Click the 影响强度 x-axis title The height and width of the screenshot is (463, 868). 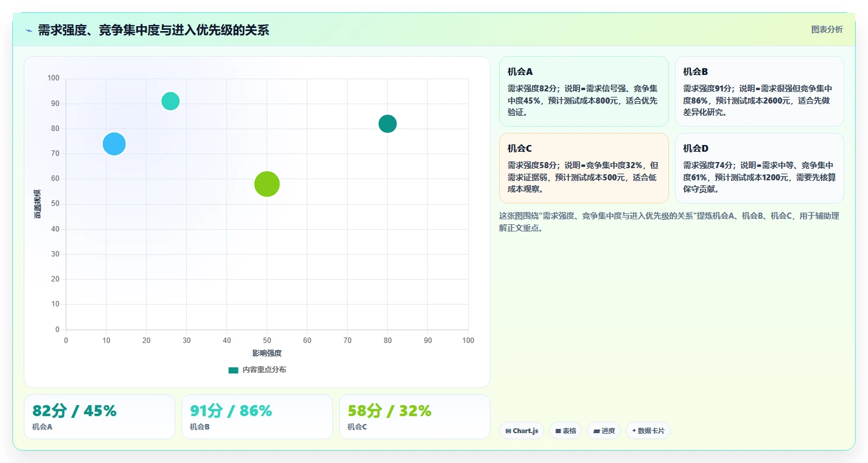pyautogui.click(x=267, y=353)
